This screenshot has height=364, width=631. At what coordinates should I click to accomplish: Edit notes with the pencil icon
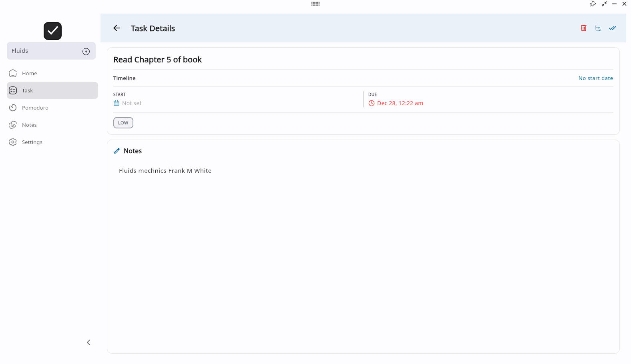117,151
